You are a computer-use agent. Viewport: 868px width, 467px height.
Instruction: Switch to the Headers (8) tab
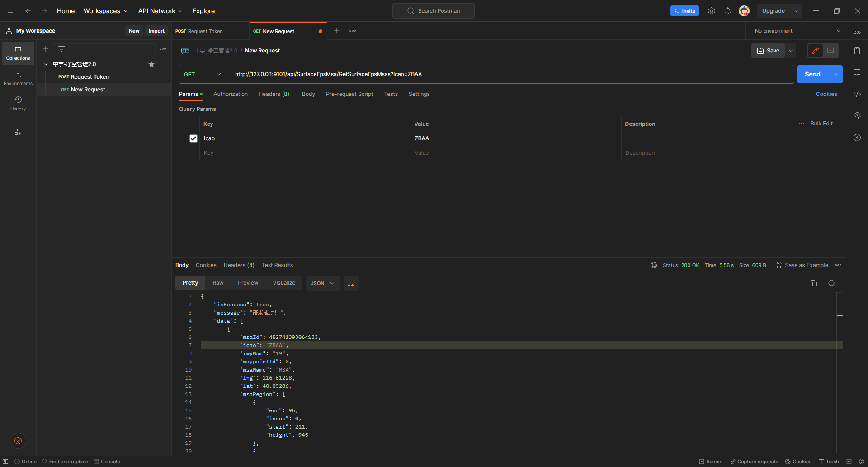(274, 94)
